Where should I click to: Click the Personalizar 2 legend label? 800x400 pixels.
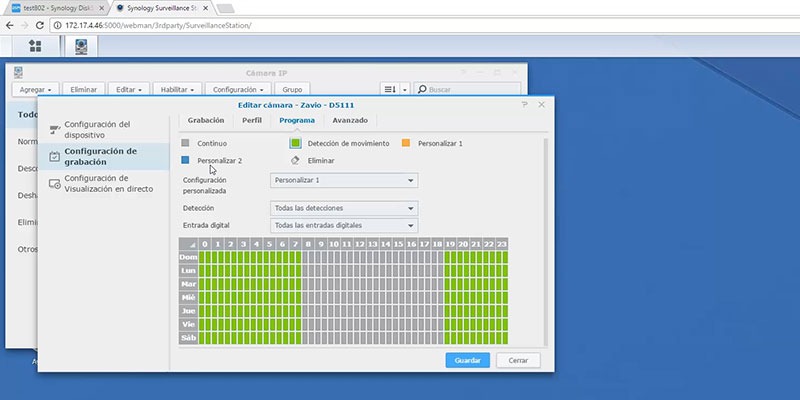point(219,160)
